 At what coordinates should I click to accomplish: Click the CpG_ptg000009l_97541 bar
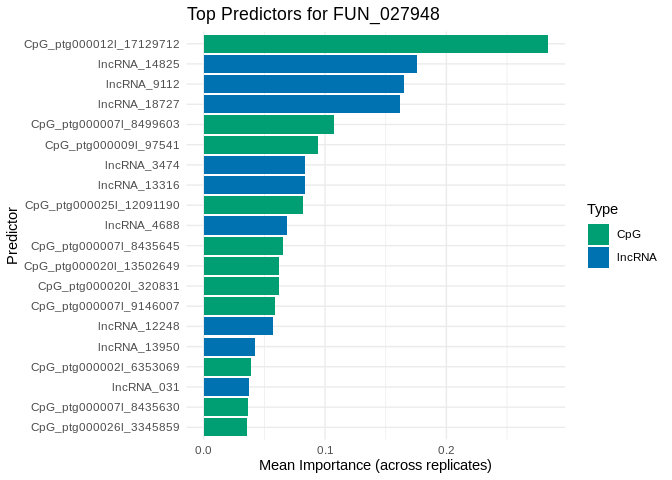point(260,145)
